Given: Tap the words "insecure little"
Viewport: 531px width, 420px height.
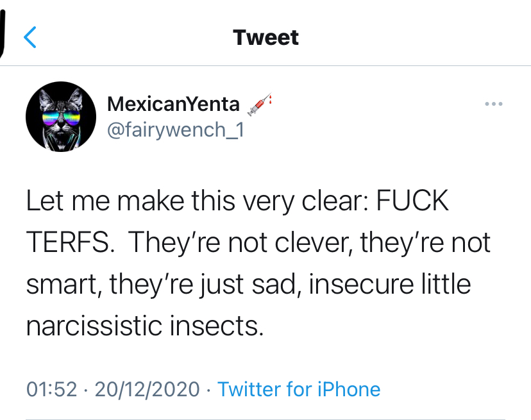Looking at the screenshot, I should coord(390,284).
